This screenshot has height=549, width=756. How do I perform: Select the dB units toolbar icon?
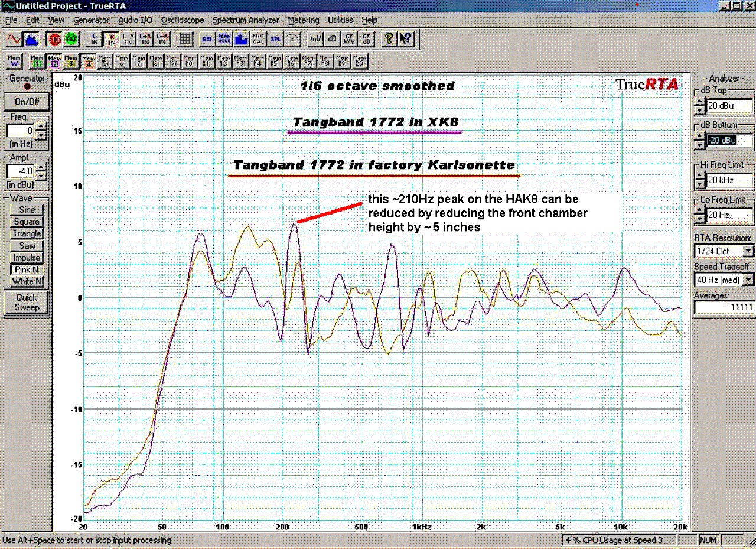(x=333, y=39)
